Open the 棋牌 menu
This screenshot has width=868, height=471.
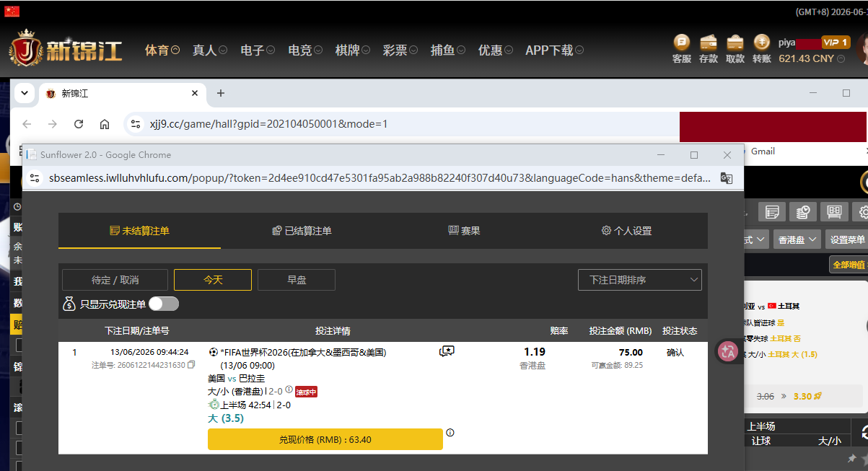(353, 50)
